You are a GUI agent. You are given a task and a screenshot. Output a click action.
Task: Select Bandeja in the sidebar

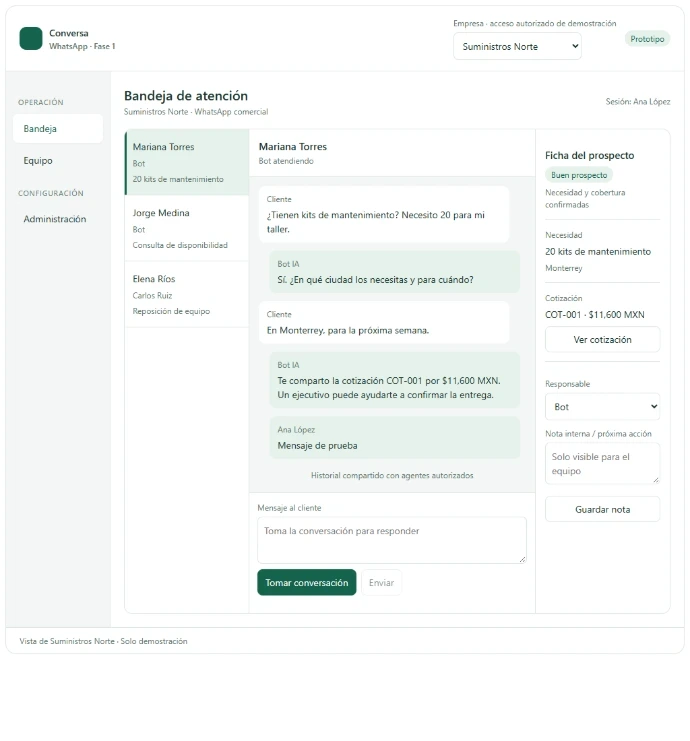(x=58, y=129)
